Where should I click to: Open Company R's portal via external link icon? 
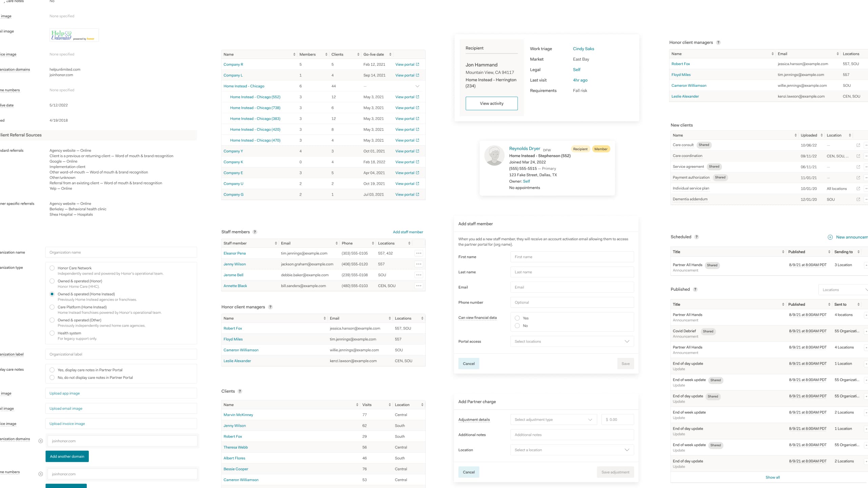pyautogui.click(x=417, y=64)
